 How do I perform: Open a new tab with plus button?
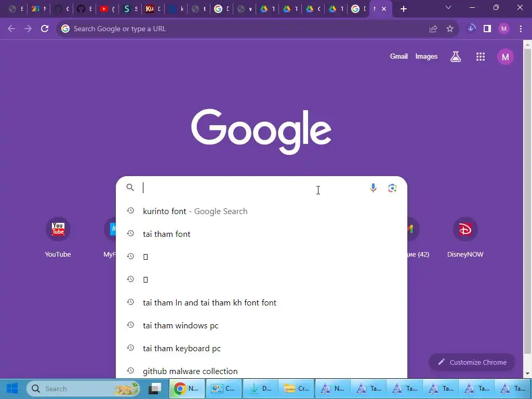[403, 9]
